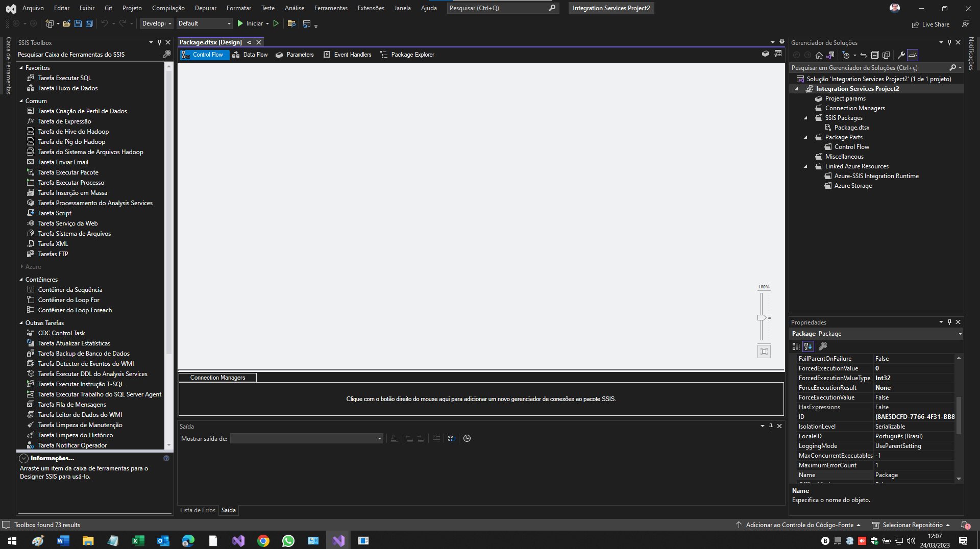Toggle preview selected items in Solution Explorer

(913, 55)
